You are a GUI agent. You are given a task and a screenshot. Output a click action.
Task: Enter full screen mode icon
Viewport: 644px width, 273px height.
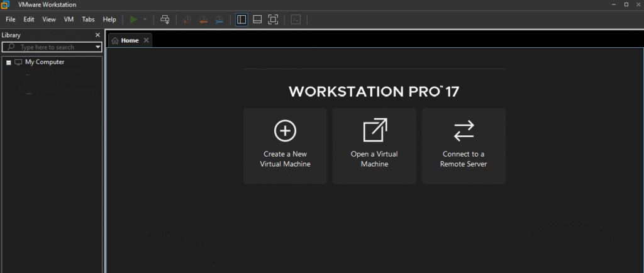coord(273,19)
